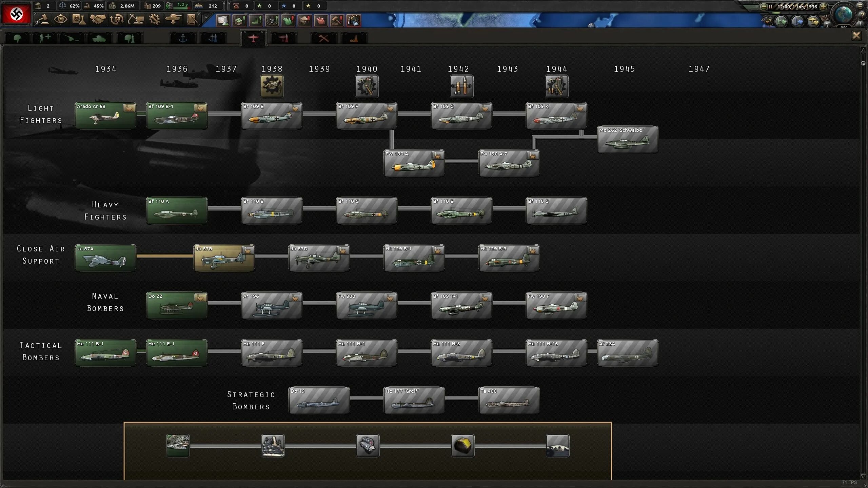This screenshot has width=868, height=488.
Task: Switch to the Naval anchor research tab
Action: (x=183, y=38)
